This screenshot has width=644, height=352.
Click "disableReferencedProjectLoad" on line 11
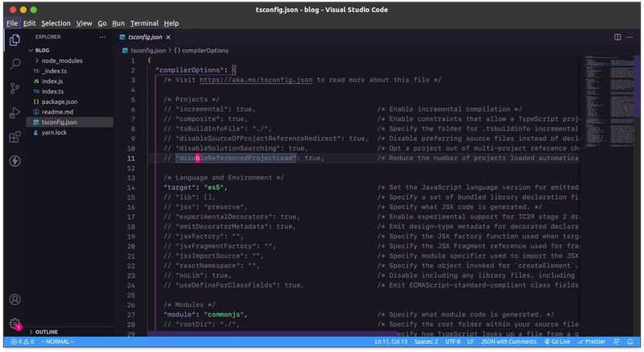pyautogui.click(x=236, y=158)
